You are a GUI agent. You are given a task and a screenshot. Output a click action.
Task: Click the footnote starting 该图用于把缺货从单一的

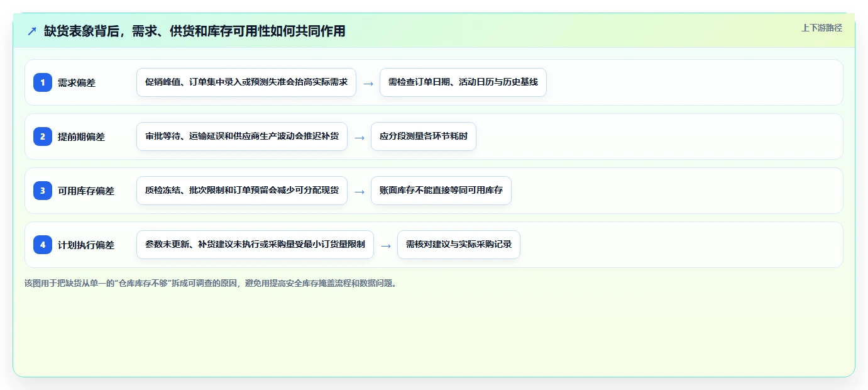coord(211,283)
